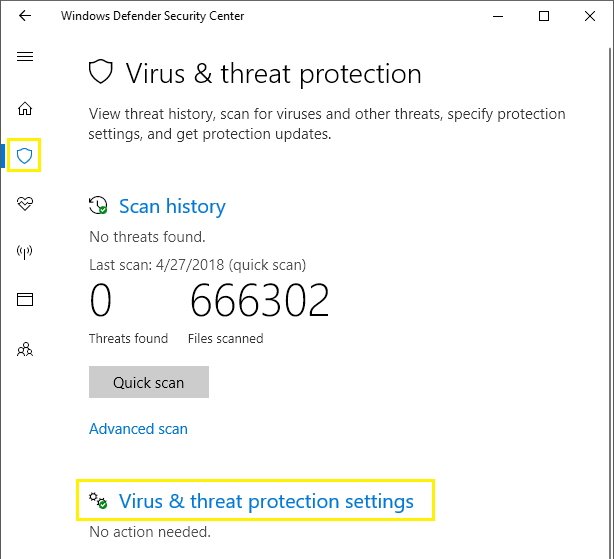Click the large shield icon beside the page heading
This screenshot has height=559, width=614.
pos(101,72)
